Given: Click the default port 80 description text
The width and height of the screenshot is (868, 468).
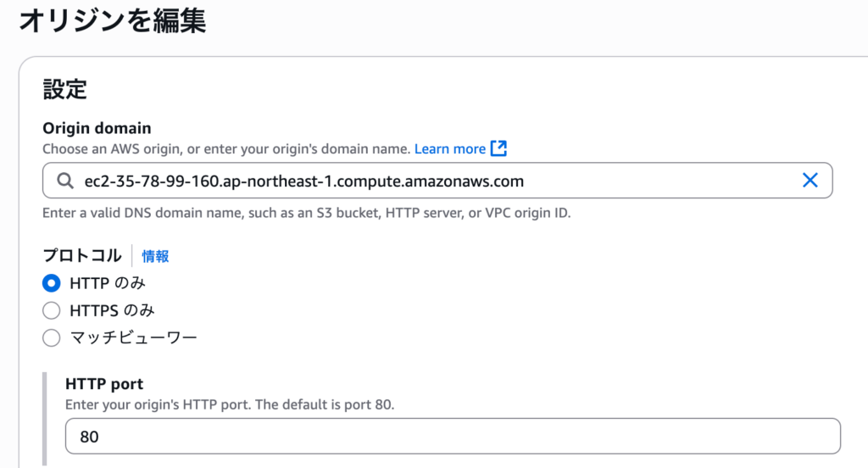Looking at the screenshot, I should [230, 404].
